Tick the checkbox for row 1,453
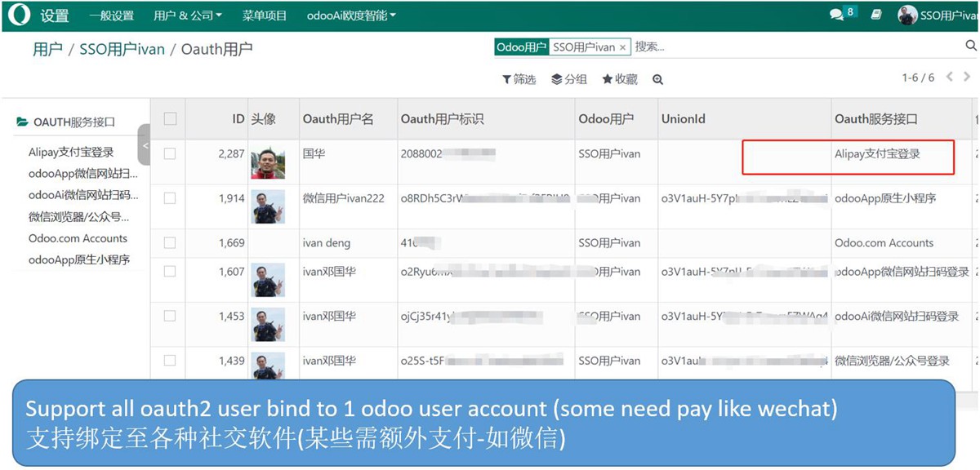This screenshot has width=980, height=470. (170, 316)
